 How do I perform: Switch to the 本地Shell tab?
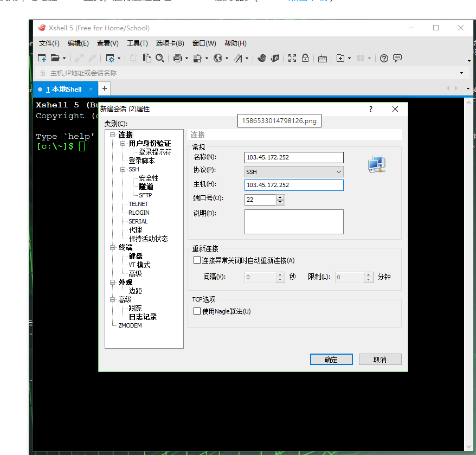pyautogui.click(x=63, y=89)
